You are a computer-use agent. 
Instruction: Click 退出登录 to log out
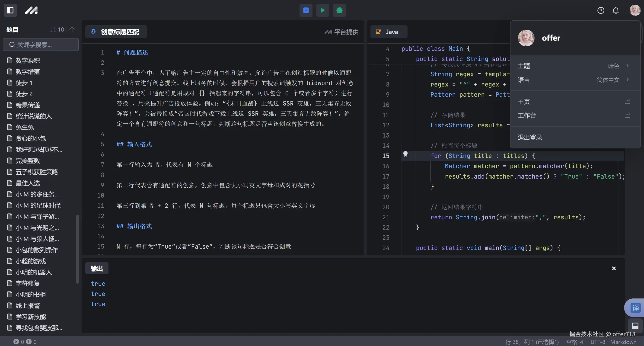click(530, 137)
